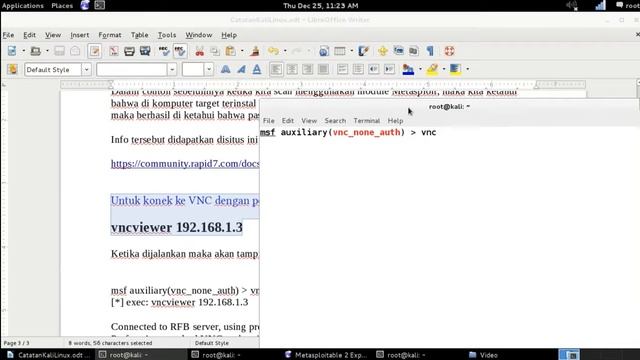Open the Writer Format menu
640x360 pixels.
pos(110,35)
